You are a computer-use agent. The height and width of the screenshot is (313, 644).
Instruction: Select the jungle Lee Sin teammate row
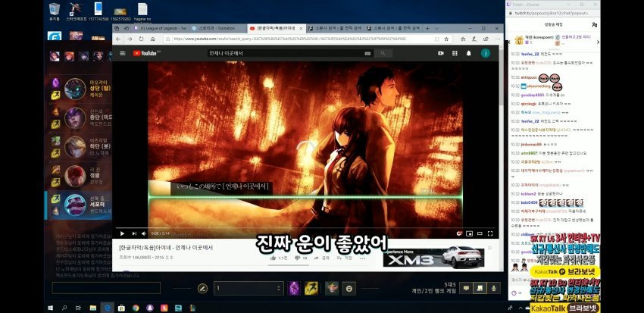(80, 176)
